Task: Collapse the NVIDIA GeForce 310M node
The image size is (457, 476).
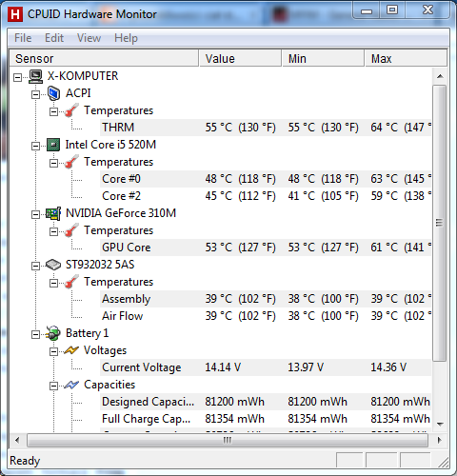Action: 36,214
